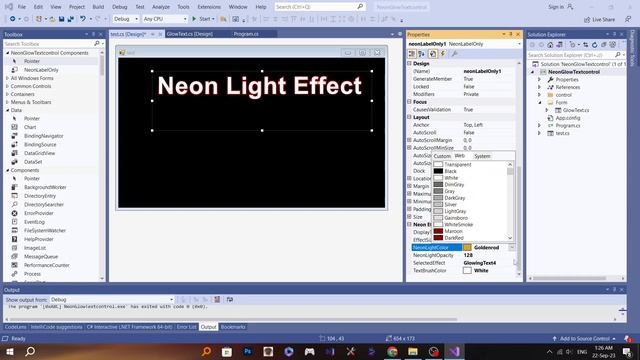
Task: Select BackgroundWorker in Toolbox
Action: (x=45, y=187)
